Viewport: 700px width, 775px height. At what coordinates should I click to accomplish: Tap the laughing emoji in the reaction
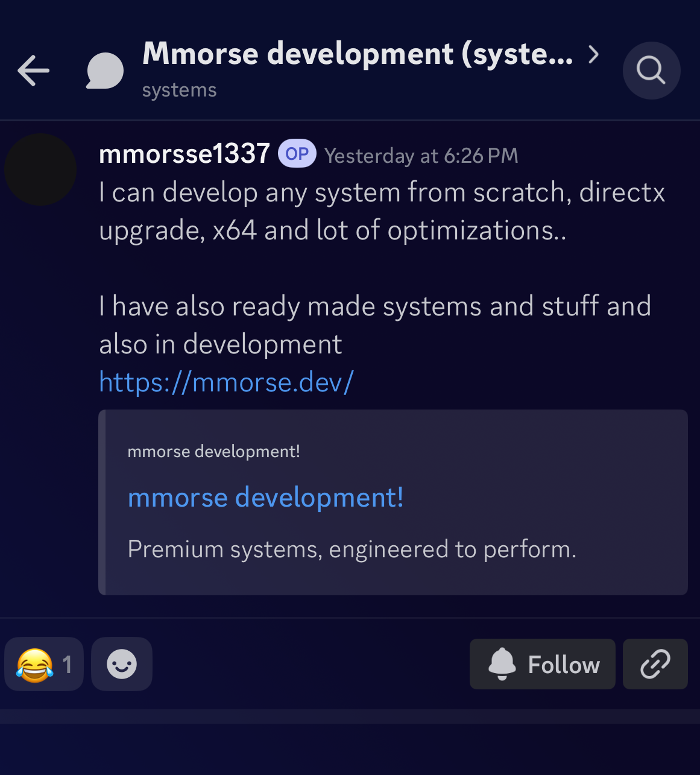click(x=35, y=665)
